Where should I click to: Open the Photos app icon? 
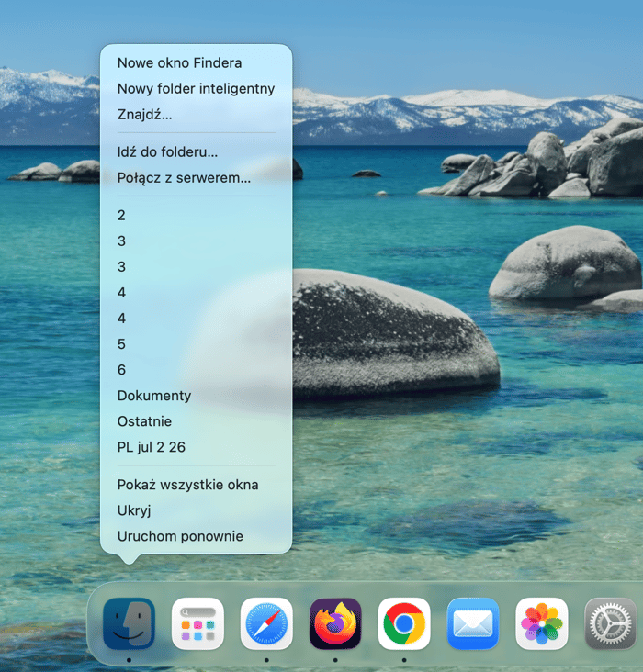point(542,623)
